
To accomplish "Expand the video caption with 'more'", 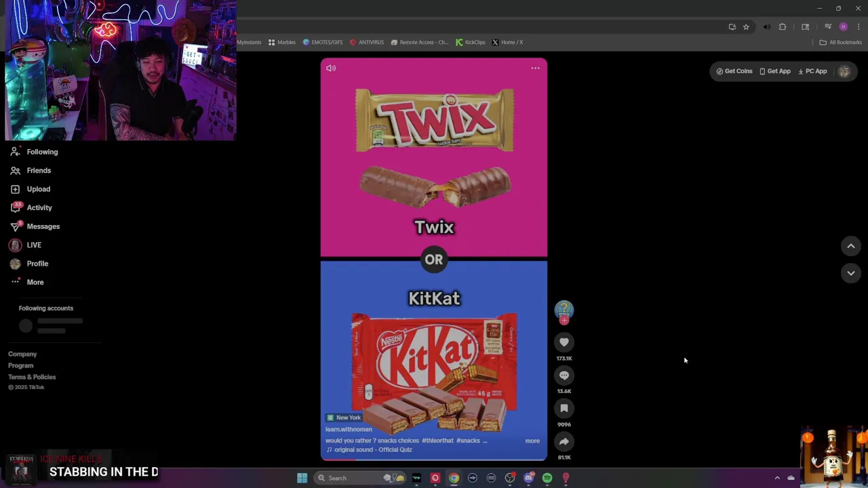I will pyautogui.click(x=532, y=441).
